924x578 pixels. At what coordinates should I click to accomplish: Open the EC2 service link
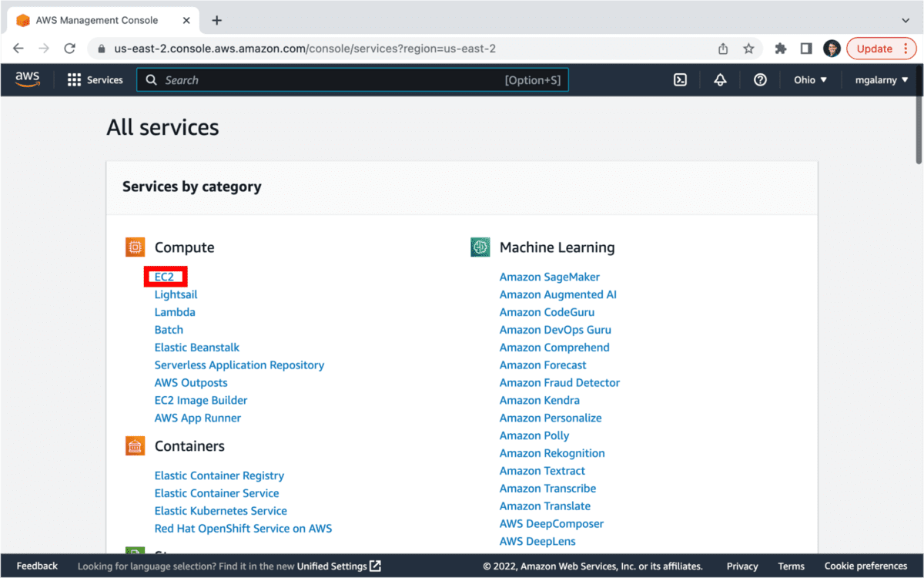click(x=164, y=277)
